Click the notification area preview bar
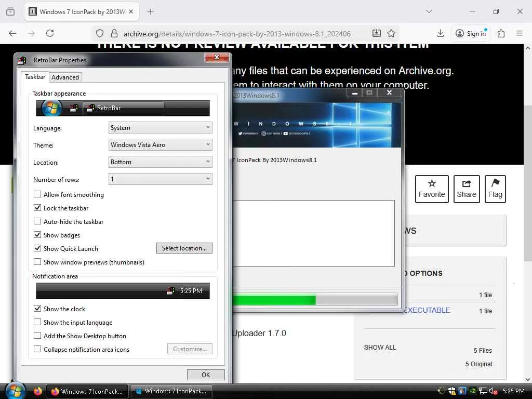532x399 pixels. click(x=123, y=291)
